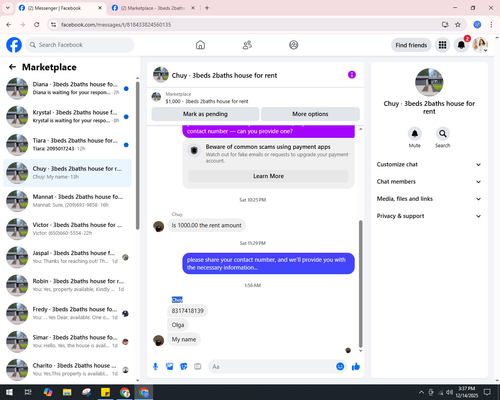
Task: Open Task View on the taskbar
Action: [x=28, y=392]
